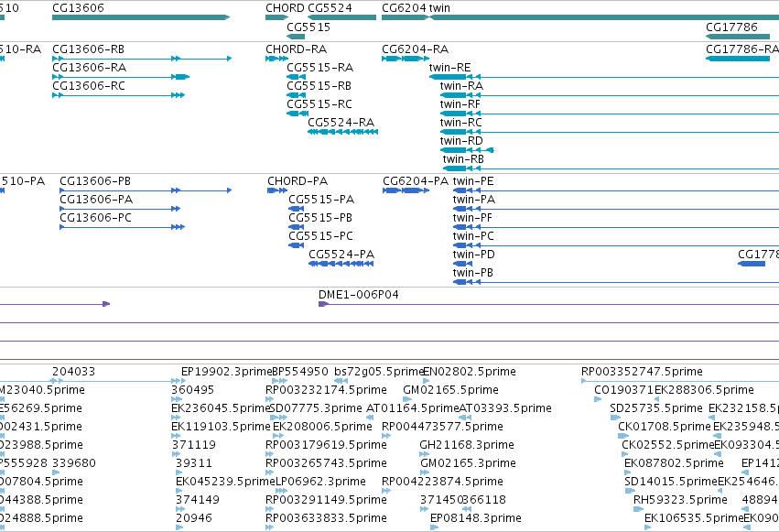Image resolution: width=779 pixels, height=532 pixels.
Task: Click EST label EK208006.5prime
Action: pos(322,428)
